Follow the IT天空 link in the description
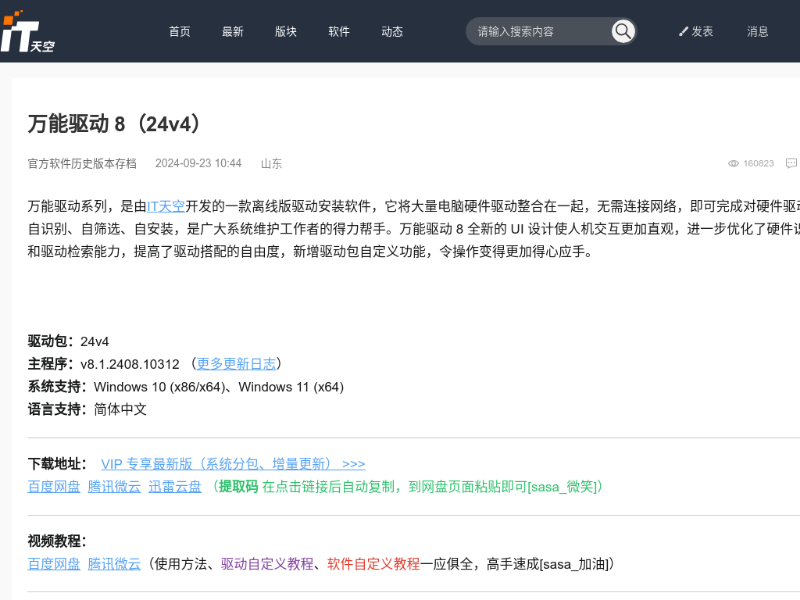Screen dimensions: 800x600 [166, 206]
